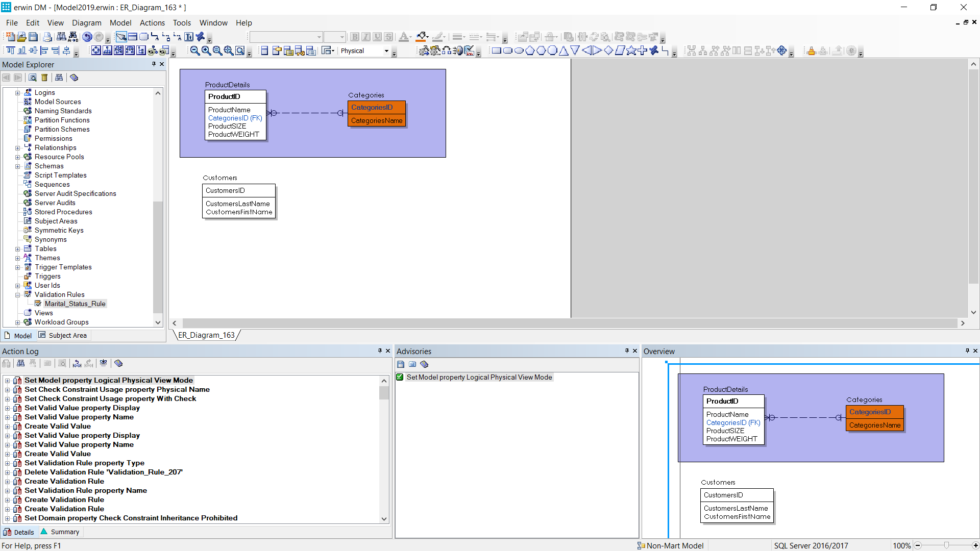Click the Print icon in the toolbar
The height and width of the screenshot is (551, 980).
pos(47,37)
